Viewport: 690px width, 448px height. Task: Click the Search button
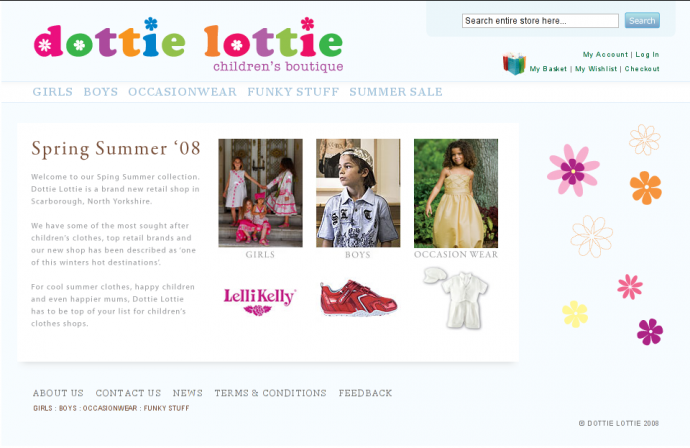point(642,20)
